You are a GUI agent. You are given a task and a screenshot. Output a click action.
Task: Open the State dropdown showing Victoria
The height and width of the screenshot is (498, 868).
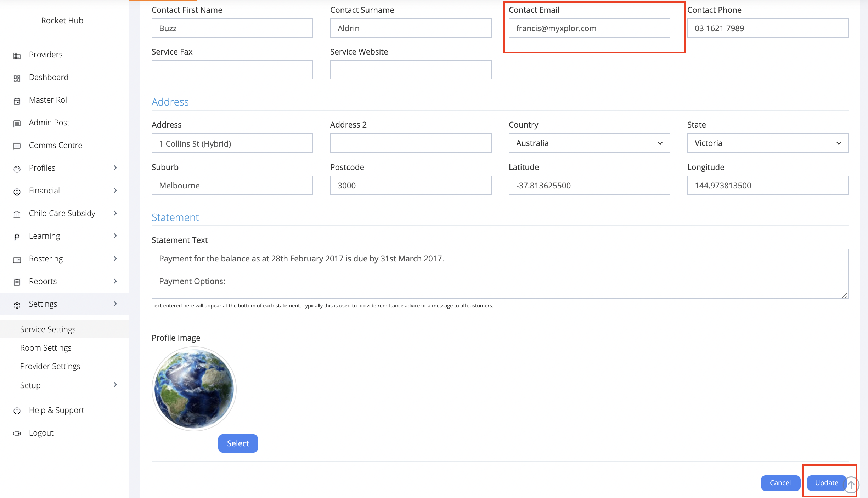point(768,143)
